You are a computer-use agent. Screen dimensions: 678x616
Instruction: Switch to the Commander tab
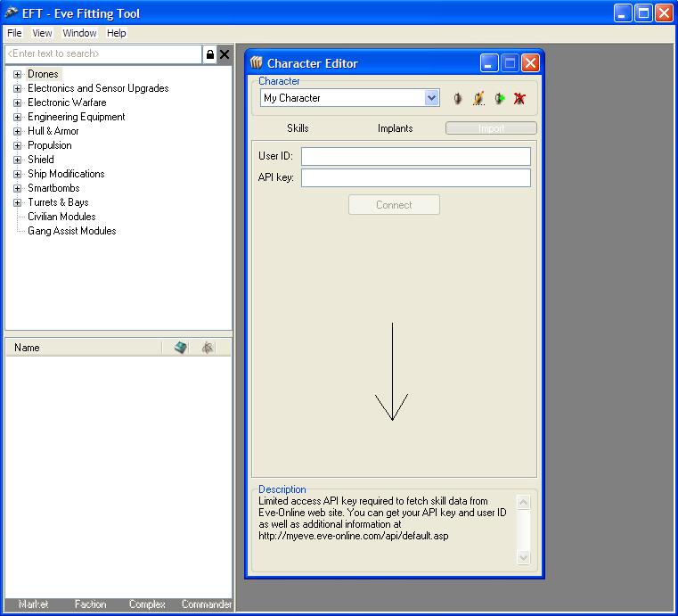(206, 604)
